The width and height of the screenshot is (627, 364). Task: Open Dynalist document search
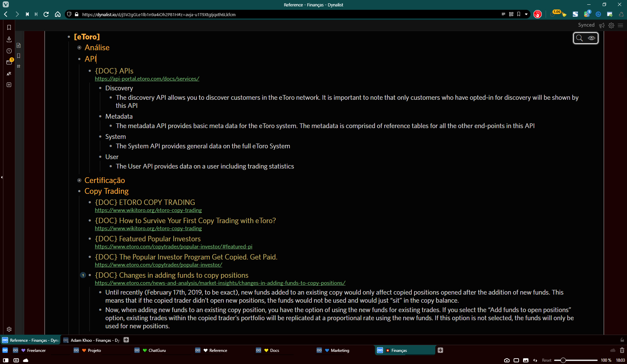pyautogui.click(x=579, y=38)
